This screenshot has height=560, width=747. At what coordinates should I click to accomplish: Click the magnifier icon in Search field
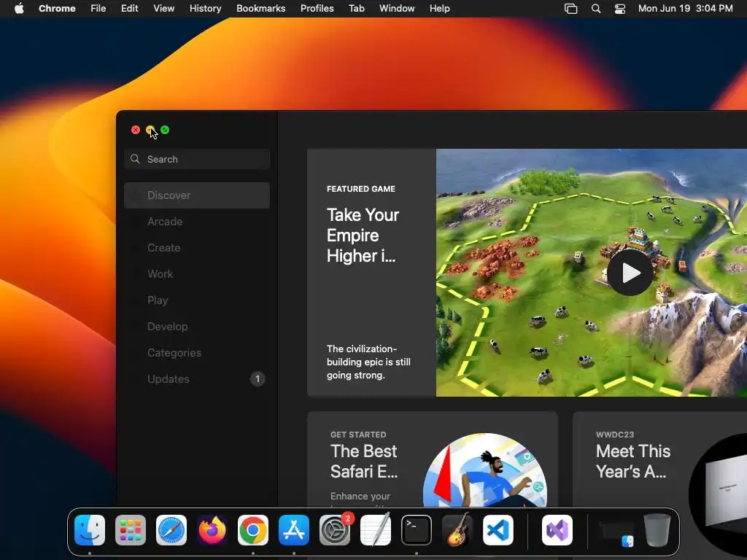tap(135, 159)
